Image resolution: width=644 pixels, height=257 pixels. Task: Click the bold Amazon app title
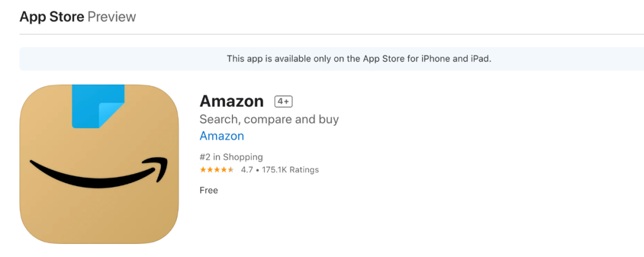coord(231,101)
